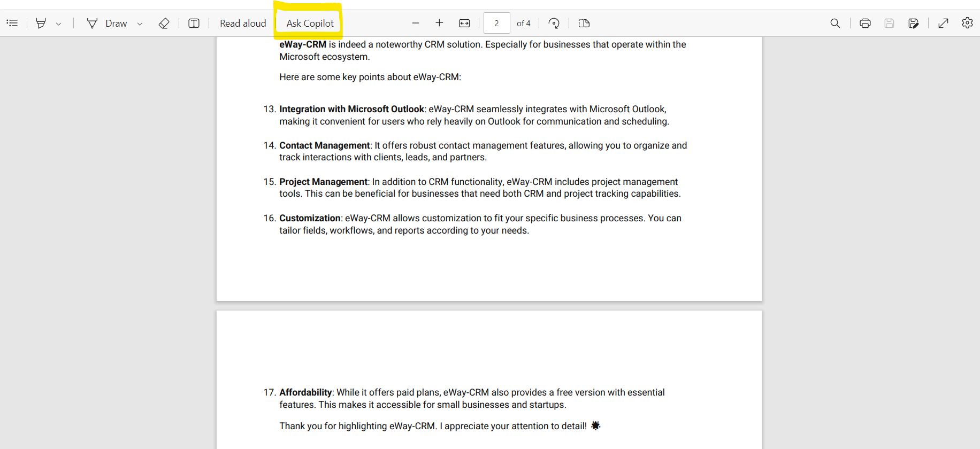
Task: Select the Erase tool
Action: tap(164, 23)
